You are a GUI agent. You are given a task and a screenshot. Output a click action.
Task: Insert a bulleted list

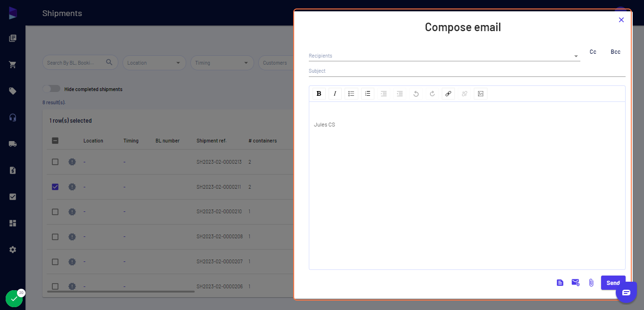[x=351, y=93]
